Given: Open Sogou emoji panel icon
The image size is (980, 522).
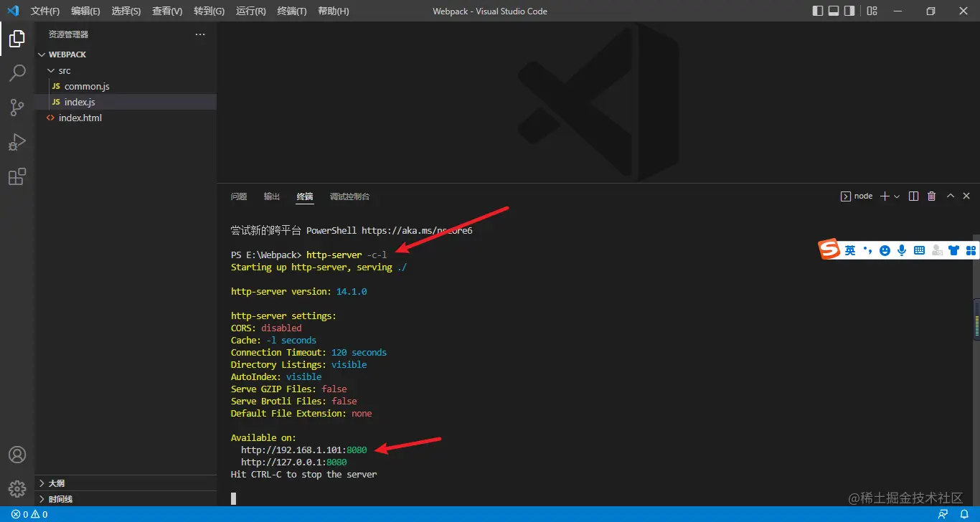Looking at the screenshot, I should [x=885, y=250].
